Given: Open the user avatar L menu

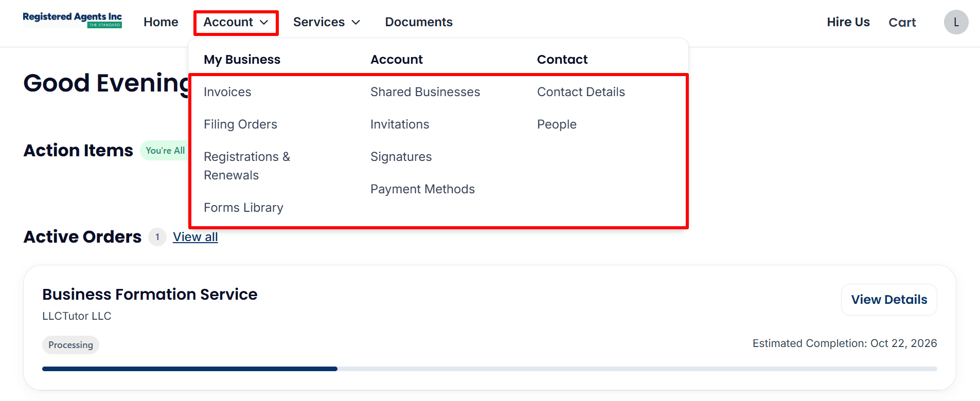Looking at the screenshot, I should point(956,22).
